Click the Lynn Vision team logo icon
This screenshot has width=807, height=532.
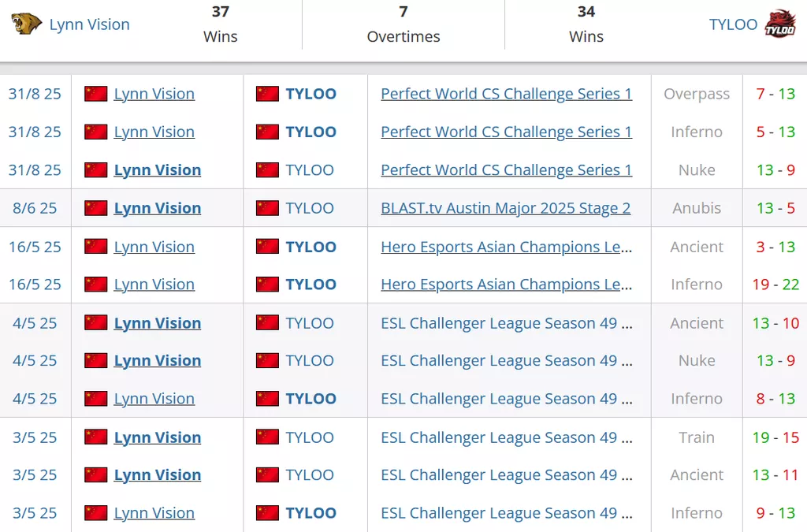27,24
